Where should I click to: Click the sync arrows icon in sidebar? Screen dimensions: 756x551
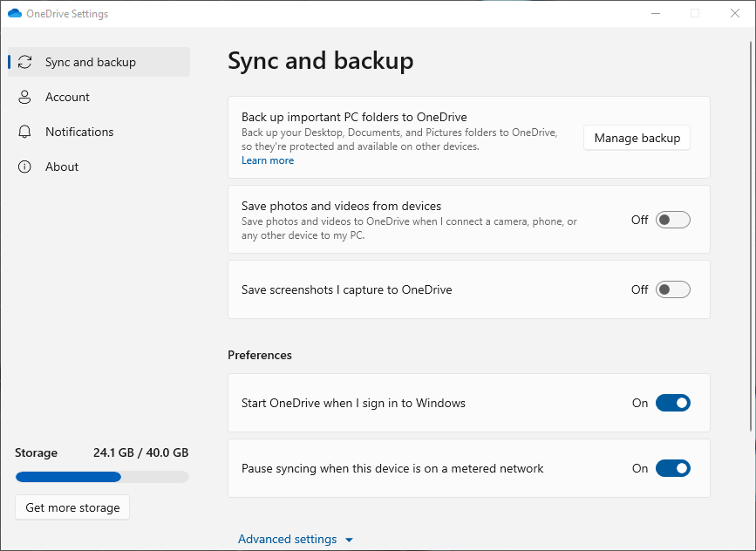[25, 62]
